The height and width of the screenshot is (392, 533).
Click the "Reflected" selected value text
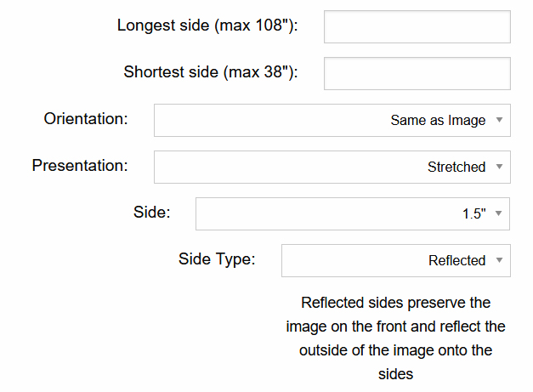point(456,261)
